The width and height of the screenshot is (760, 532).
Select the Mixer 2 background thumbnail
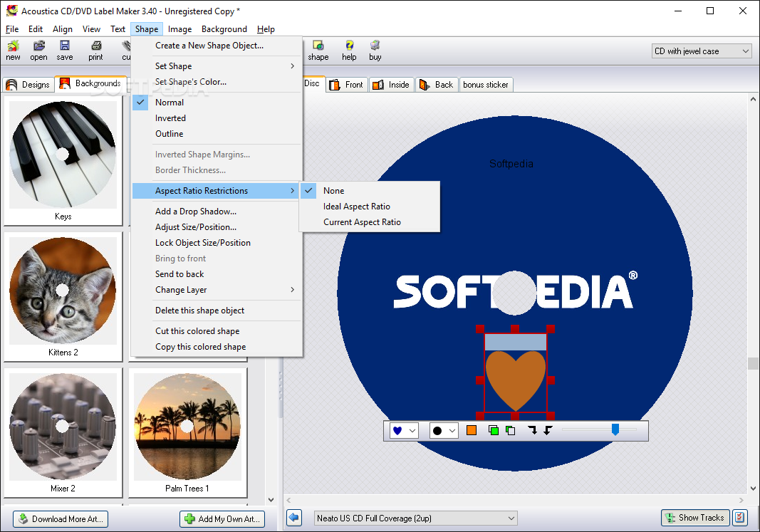click(x=63, y=433)
